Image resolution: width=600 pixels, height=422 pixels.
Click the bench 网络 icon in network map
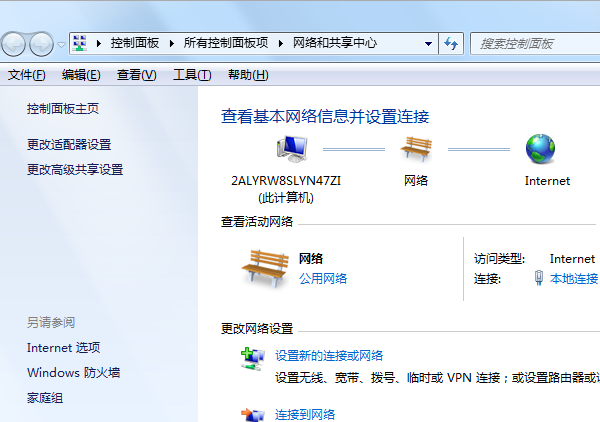click(416, 149)
